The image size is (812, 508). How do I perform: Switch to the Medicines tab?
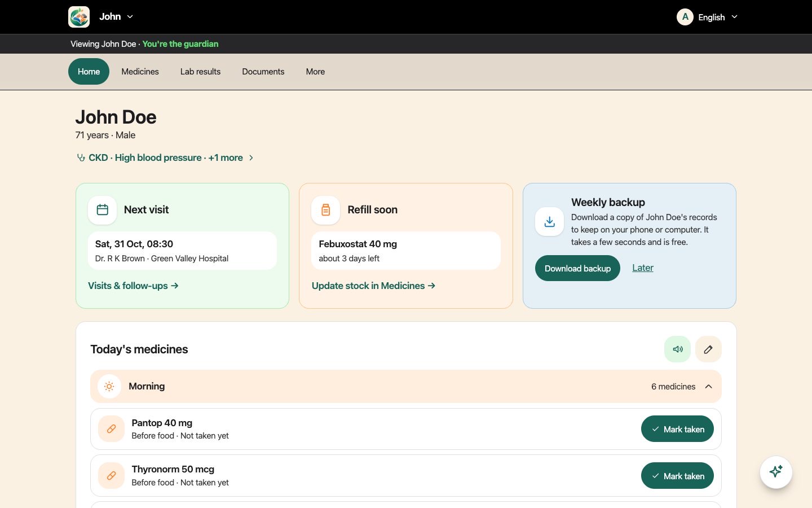click(x=140, y=72)
